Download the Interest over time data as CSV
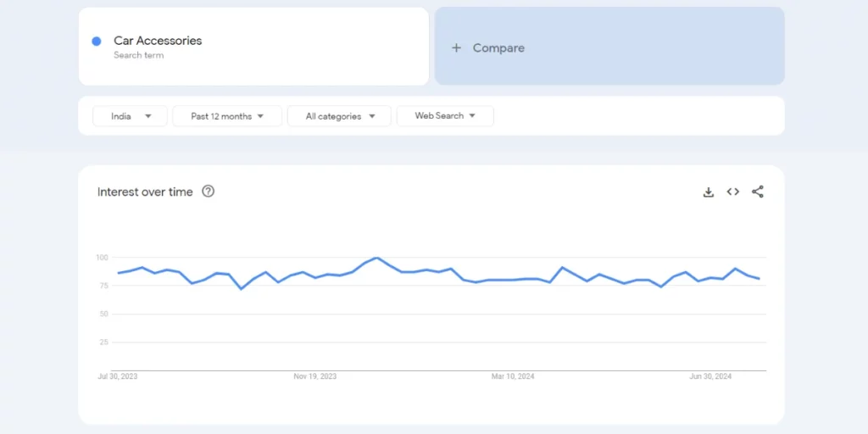The height and width of the screenshot is (434, 868). pos(708,192)
